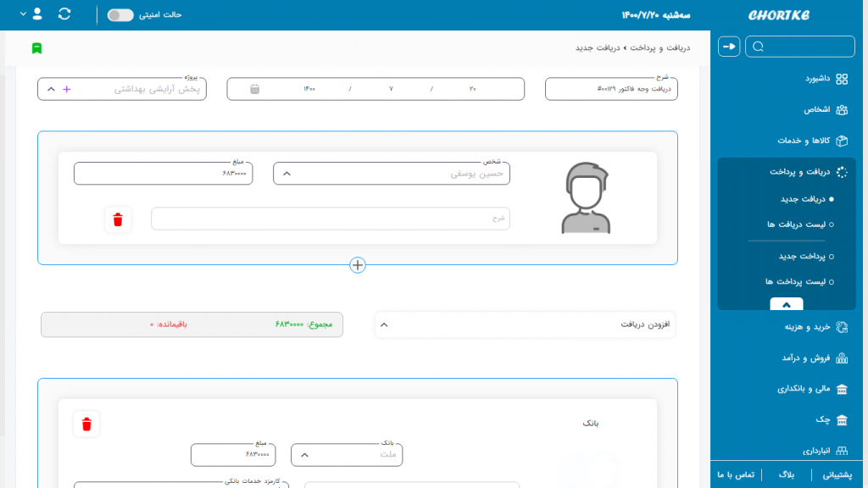Refresh data using the top bar refresh icon
This screenshot has width=868, height=488.
pyautogui.click(x=64, y=14)
